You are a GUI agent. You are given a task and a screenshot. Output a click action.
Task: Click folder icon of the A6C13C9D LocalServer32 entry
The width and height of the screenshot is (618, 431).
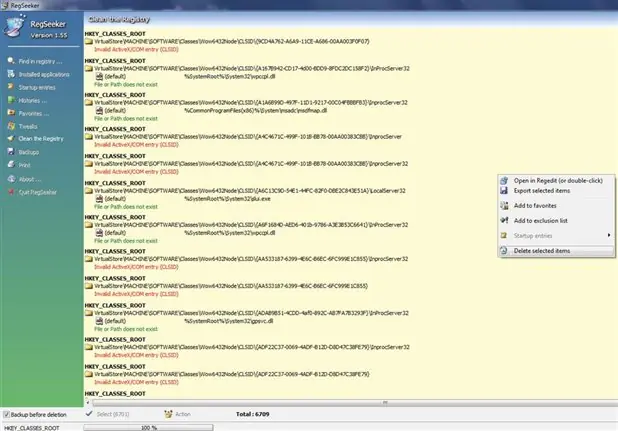89,190
